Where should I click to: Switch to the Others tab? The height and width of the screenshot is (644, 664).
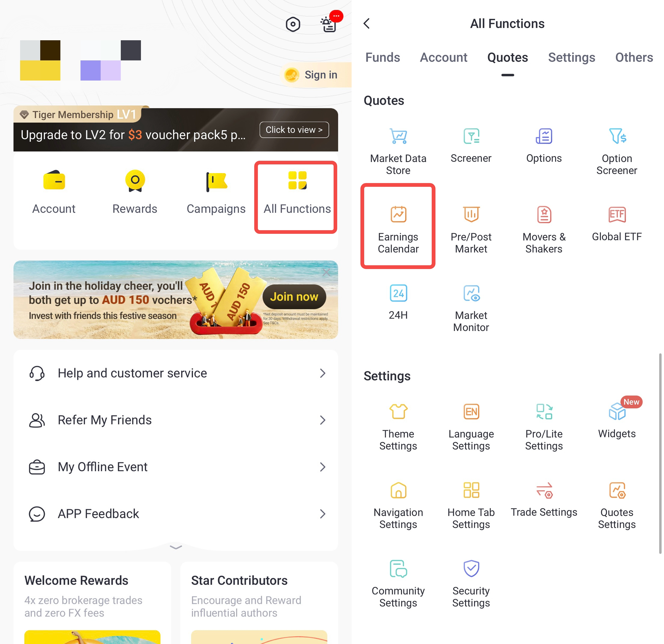[x=634, y=57]
